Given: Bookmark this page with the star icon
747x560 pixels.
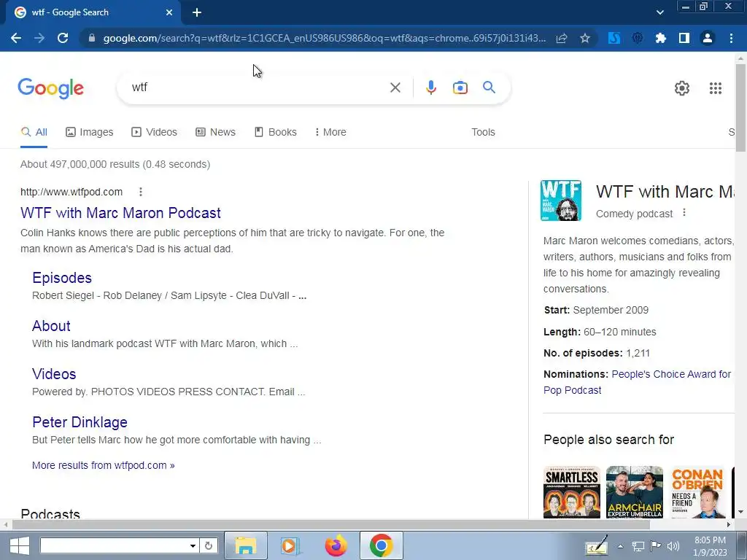Looking at the screenshot, I should tap(585, 38).
